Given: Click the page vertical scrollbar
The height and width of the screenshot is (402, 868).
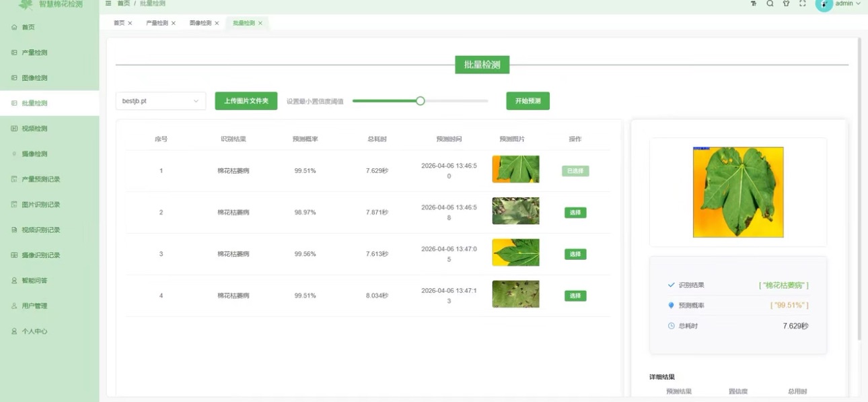Looking at the screenshot, I should (x=859, y=189).
